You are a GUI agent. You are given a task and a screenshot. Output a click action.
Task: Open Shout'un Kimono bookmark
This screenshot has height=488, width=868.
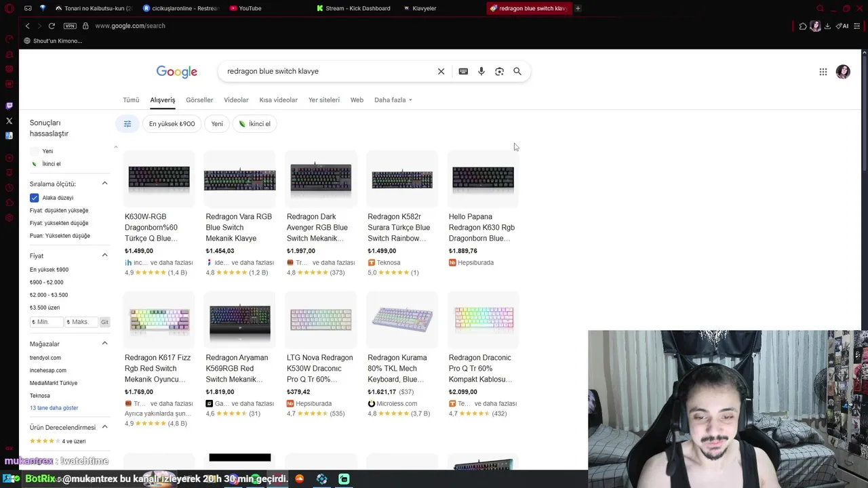pos(53,41)
